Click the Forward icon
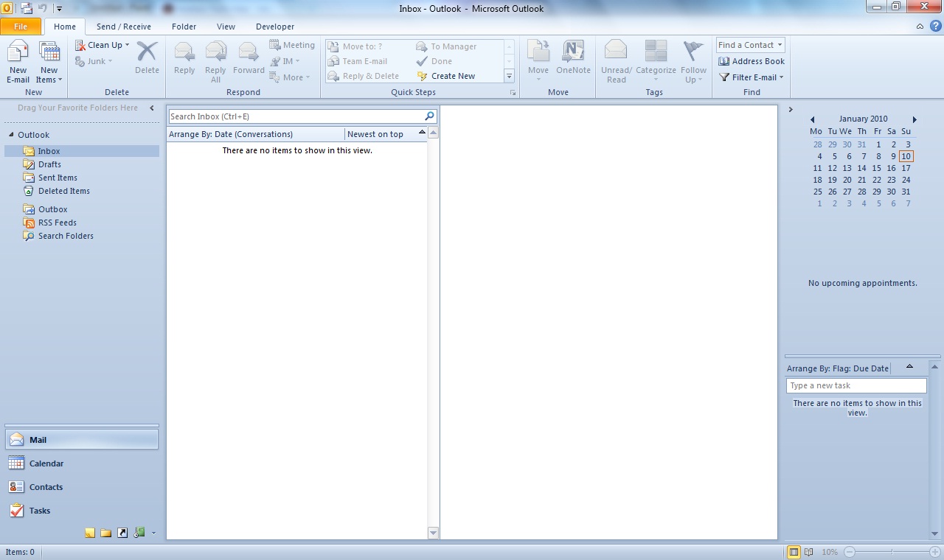The height and width of the screenshot is (560, 944). pos(249,52)
